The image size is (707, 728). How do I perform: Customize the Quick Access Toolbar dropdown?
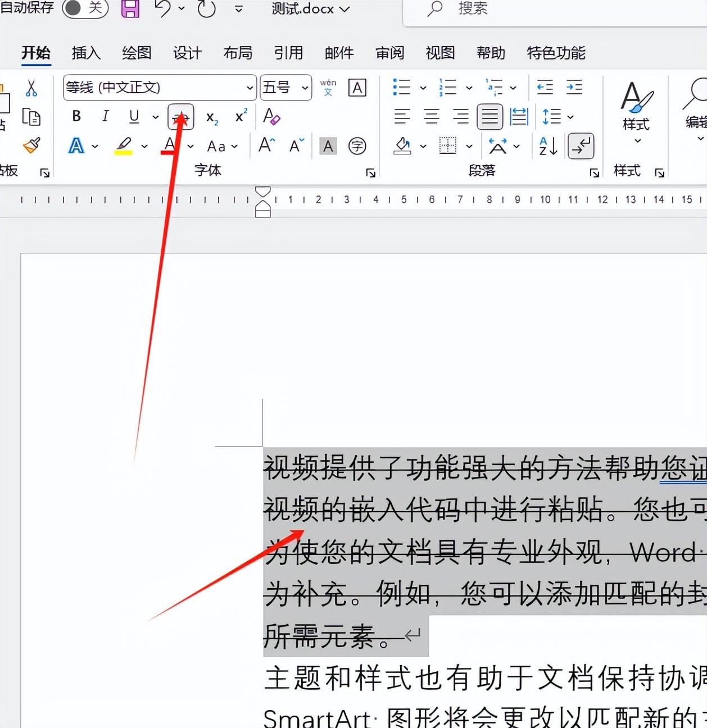pos(239,8)
